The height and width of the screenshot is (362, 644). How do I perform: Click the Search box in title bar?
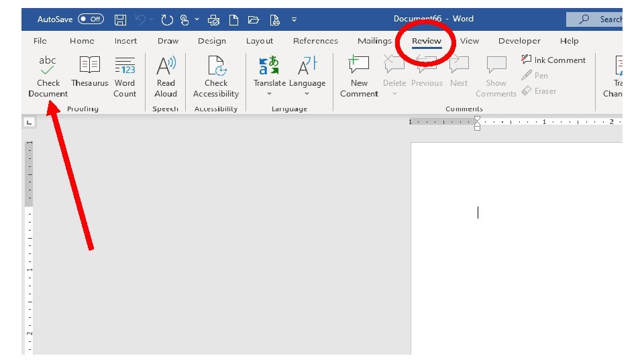(x=594, y=19)
